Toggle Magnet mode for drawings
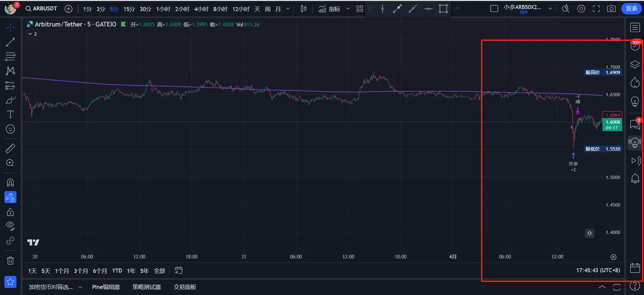 [x=10, y=183]
